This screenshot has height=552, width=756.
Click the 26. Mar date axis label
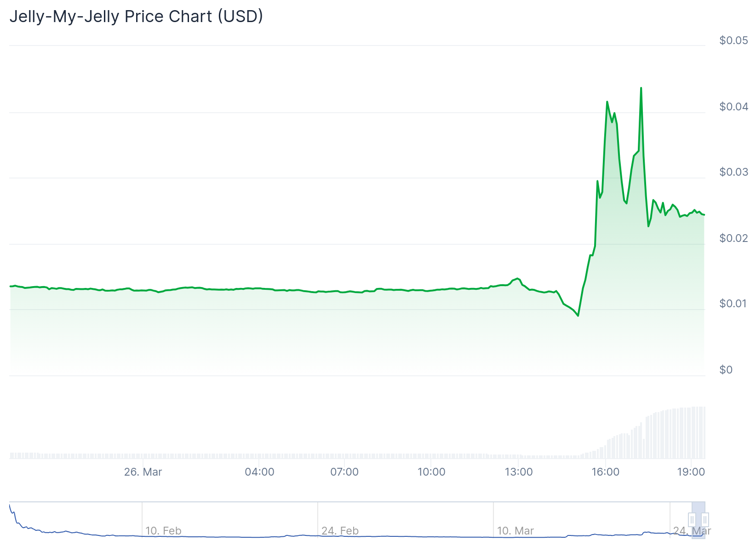coord(143,472)
